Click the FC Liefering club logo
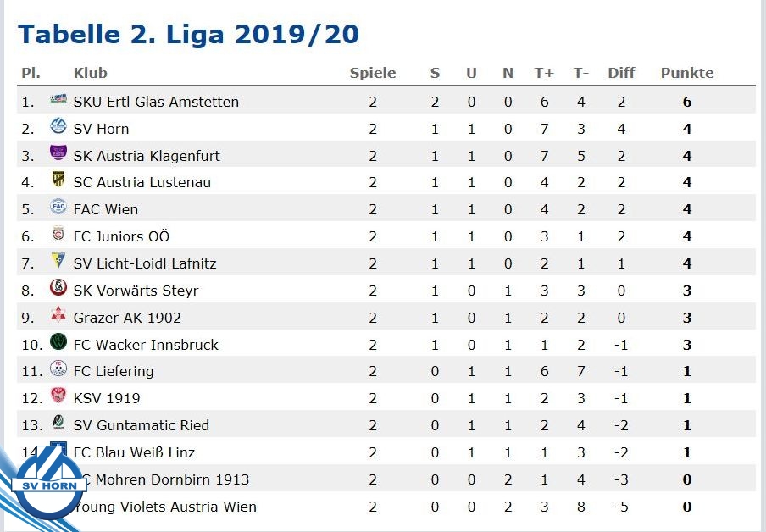Screen dimensions: 766x532 tap(58, 369)
